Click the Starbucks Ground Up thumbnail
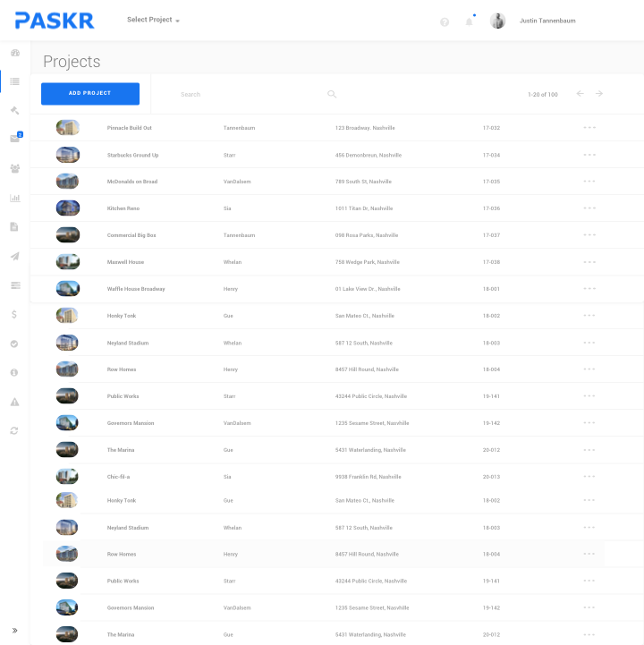This screenshot has width=644, height=645. tap(67, 155)
